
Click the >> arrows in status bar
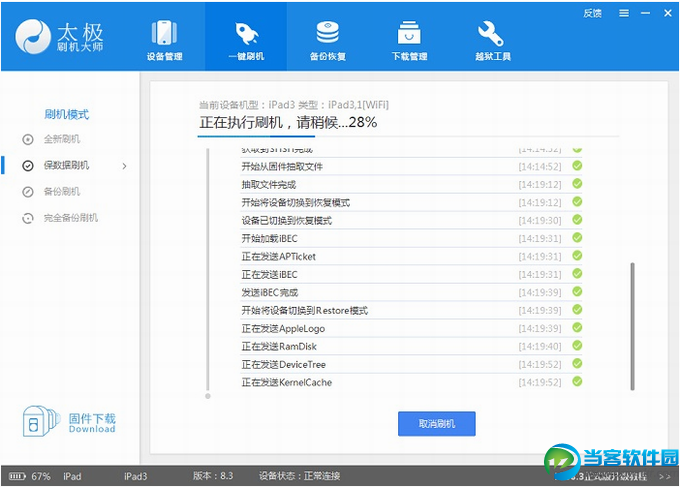point(664,477)
